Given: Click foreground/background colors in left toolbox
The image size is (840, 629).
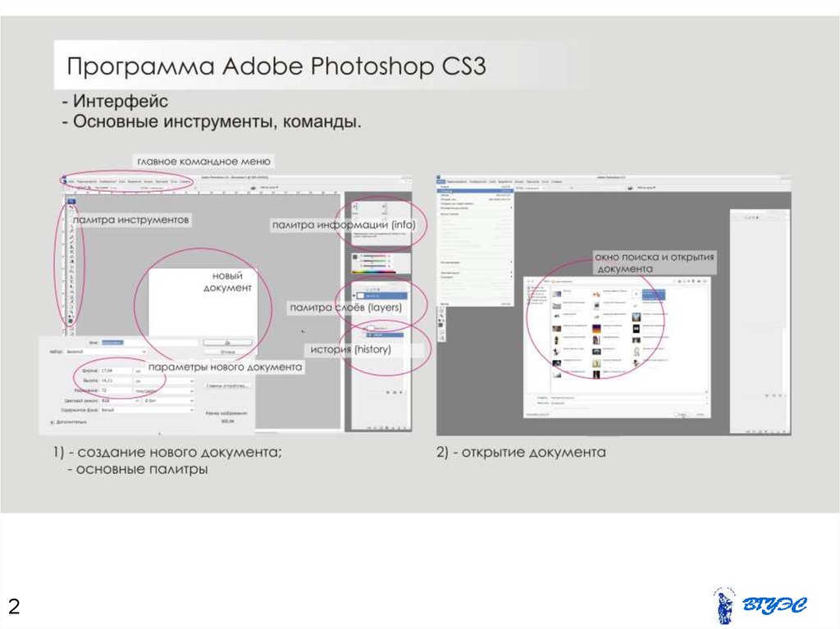Looking at the screenshot, I should pyautogui.click(x=71, y=321).
